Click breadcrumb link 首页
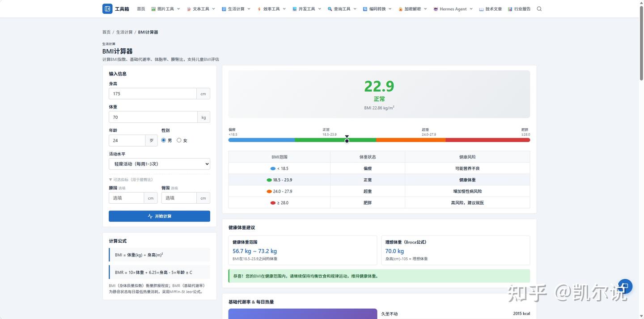This screenshot has height=319, width=644. click(x=106, y=32)
